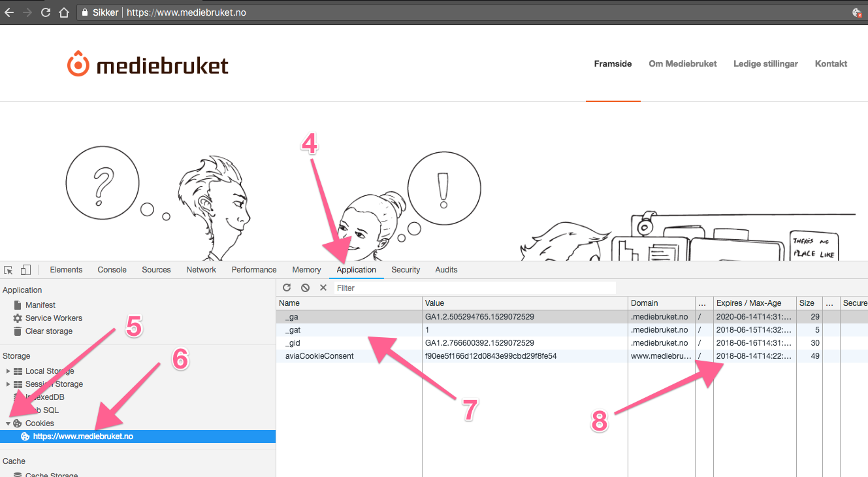Select the Application tab
The width and height of the screenshot is (868, 477).
357,270
